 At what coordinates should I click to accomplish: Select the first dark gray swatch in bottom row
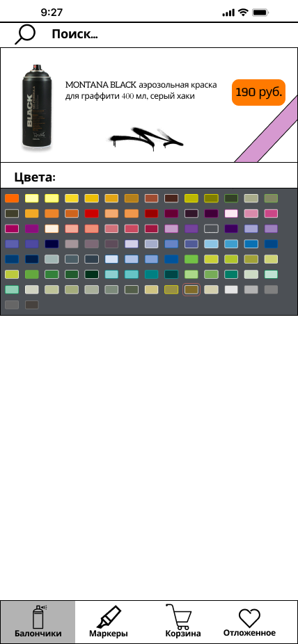12,305
